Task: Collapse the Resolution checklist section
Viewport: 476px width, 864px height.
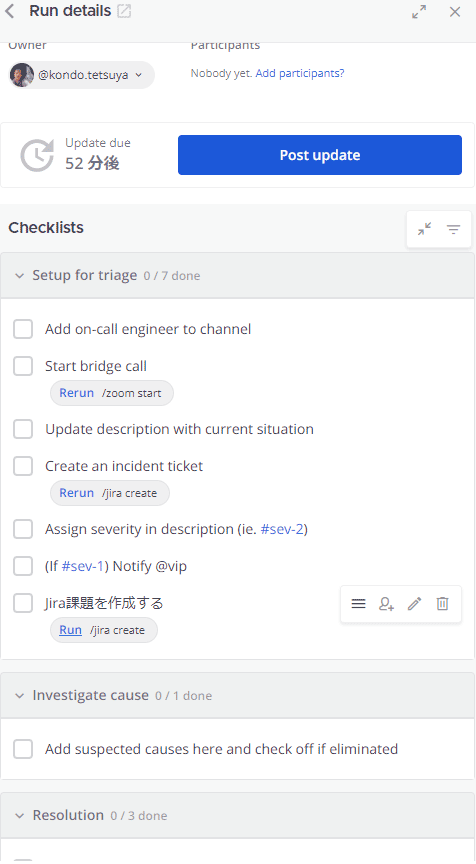Action: [20, 816]
